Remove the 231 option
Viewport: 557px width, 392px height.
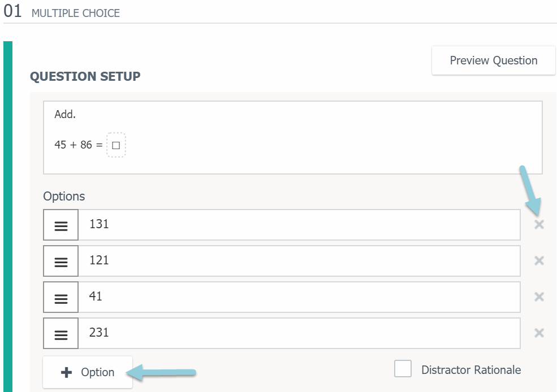tap(539, 333)
